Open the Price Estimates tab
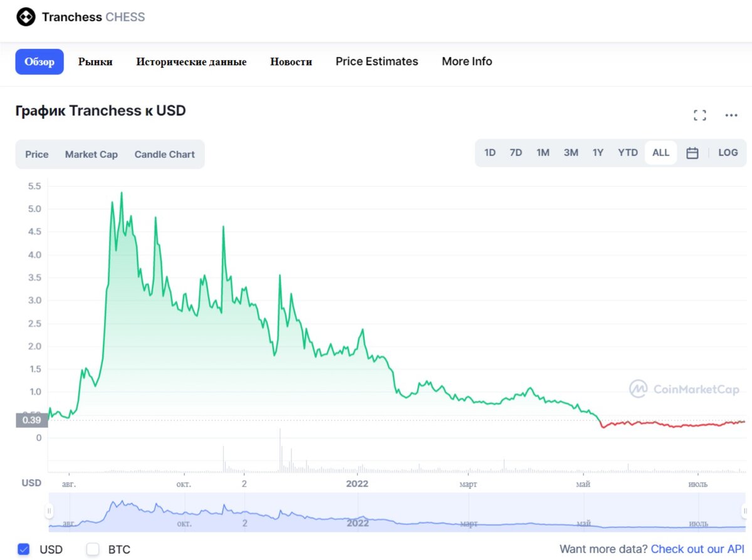The image size is (752, 560). click(x=377, y=61)
